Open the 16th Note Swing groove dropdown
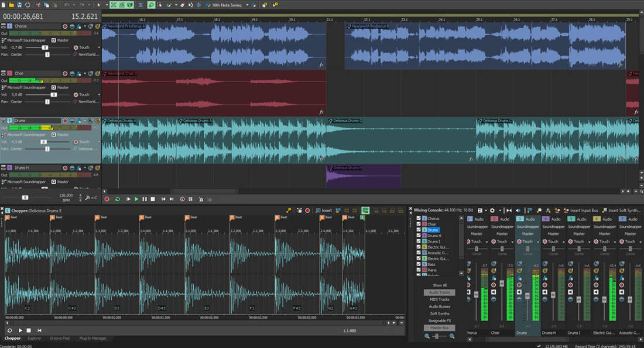644x348 pixels. (x=247, y=4)
